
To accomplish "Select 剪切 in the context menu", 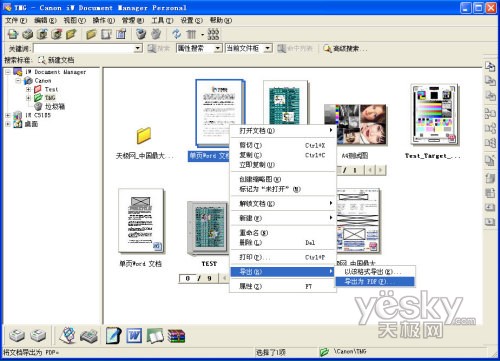I will tap(283, 145).
